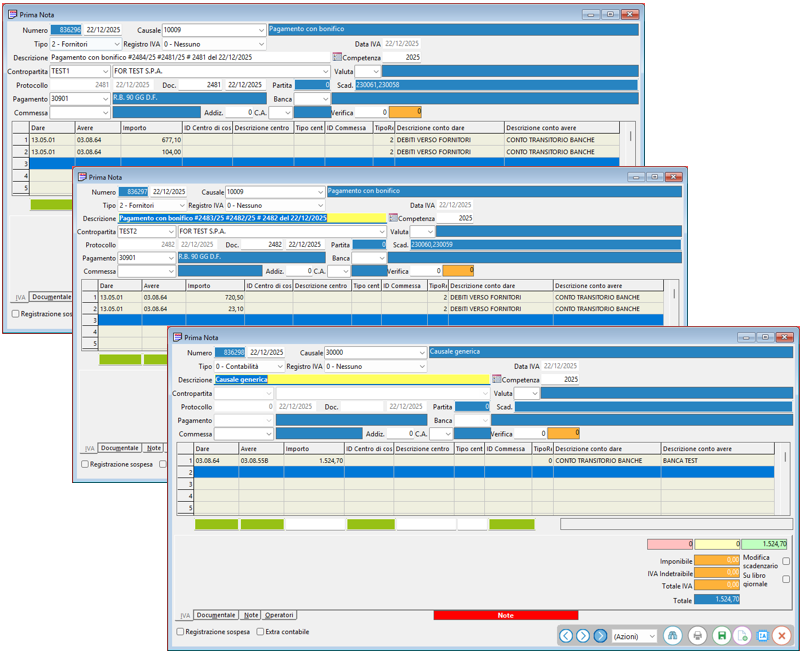Toggle the Su libro giornale checkbox
805x656 pixels.
tap(786, 579)
